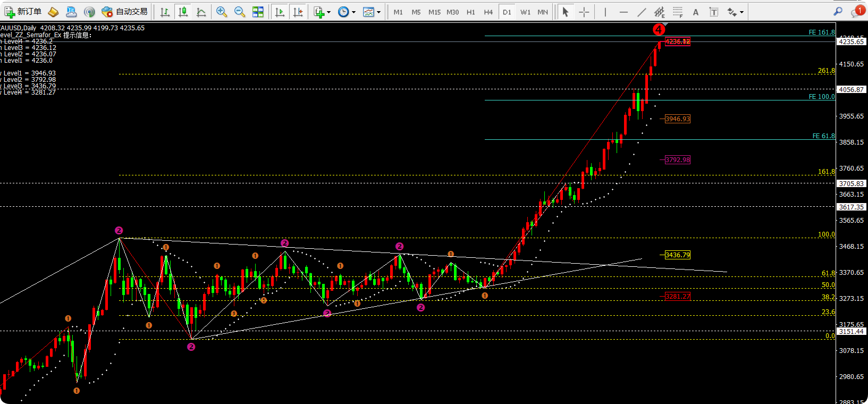Image resolution: width=868 pixels, height=404 pixels.
Task: Open the indicators list dropdown
Action: pos(322,12)
